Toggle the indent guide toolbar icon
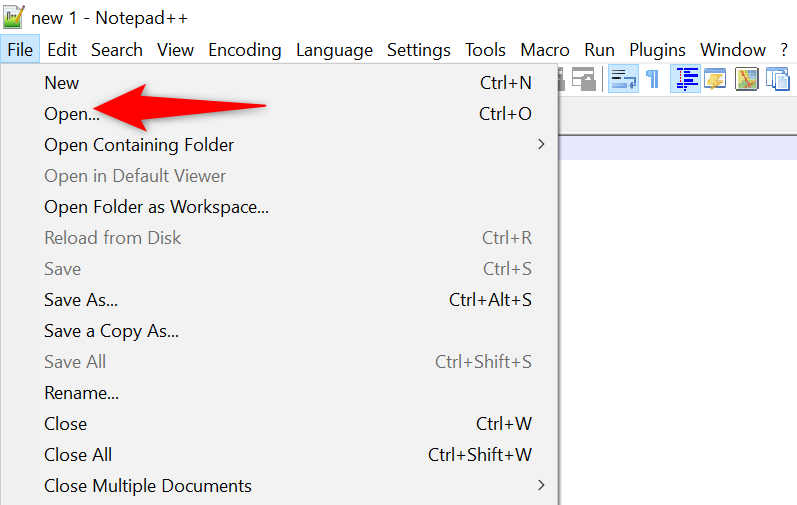Image resolution: width=797 pixels, height=505 pixels. (x=685, y=79)
